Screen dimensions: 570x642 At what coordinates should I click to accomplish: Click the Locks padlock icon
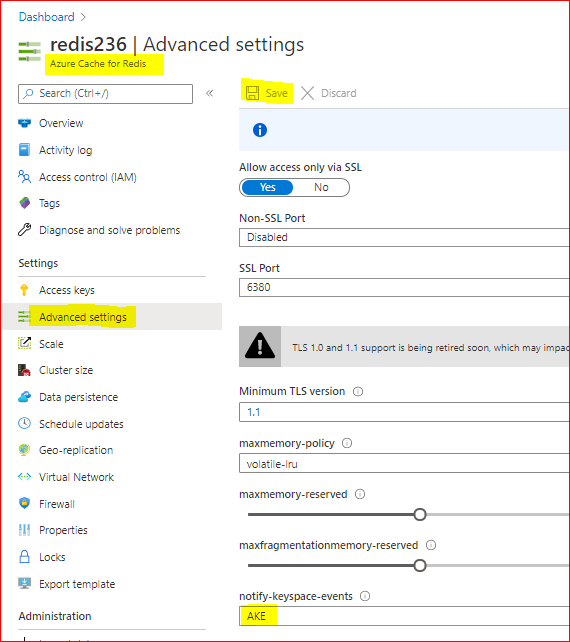pyautogui.click(x=25, y=556)
